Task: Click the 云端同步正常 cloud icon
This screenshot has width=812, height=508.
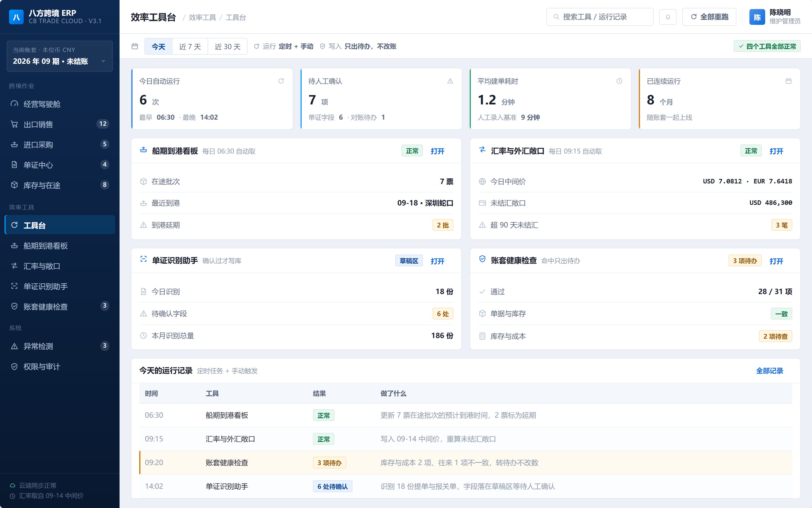Action: (12, 485)
